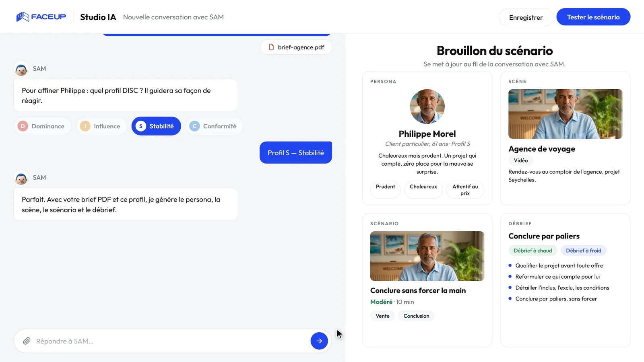Click the Conclusion scenario tag
Viewport: 644px width, 362px height.
click(x=416, y=316)
